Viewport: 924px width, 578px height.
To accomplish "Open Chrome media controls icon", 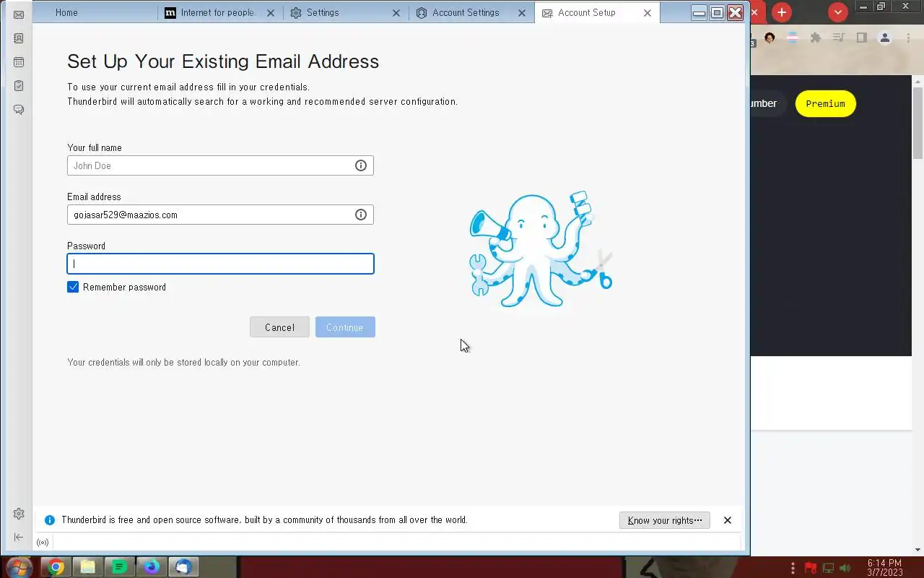I will (838, 38).
